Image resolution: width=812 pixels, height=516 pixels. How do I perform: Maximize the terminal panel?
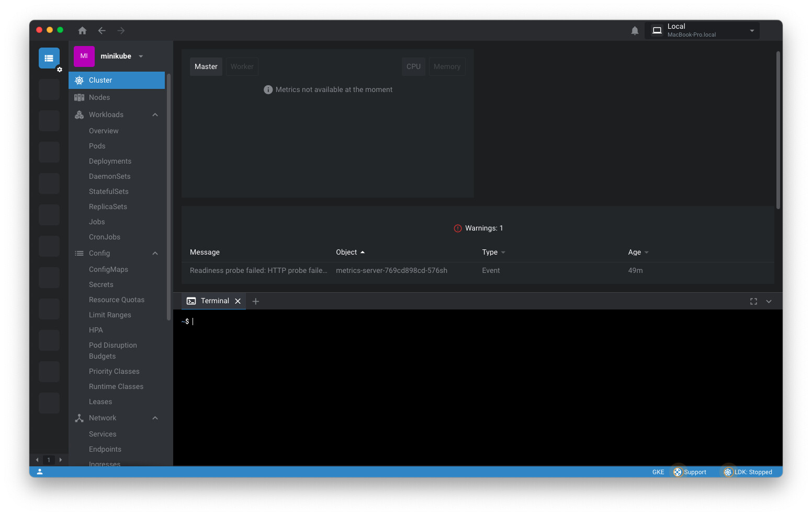(x=753, y=301)
